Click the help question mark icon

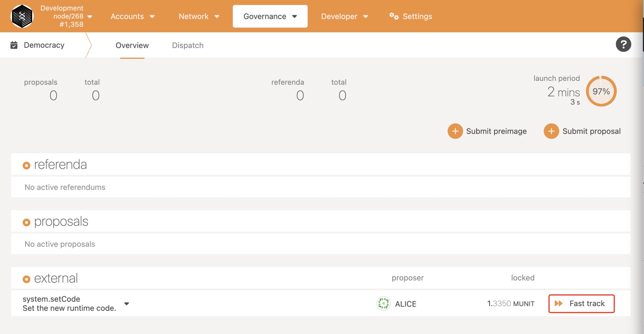coord(623,45)
